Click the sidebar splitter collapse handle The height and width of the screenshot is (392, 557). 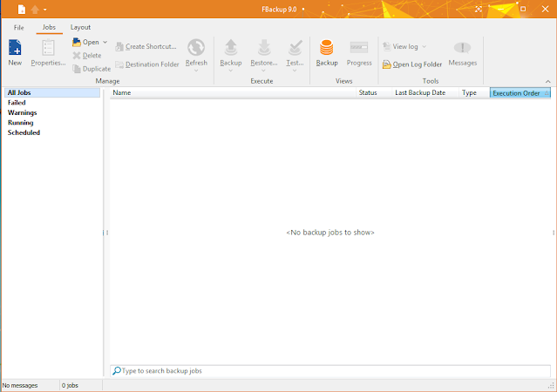tap(104, 233)
